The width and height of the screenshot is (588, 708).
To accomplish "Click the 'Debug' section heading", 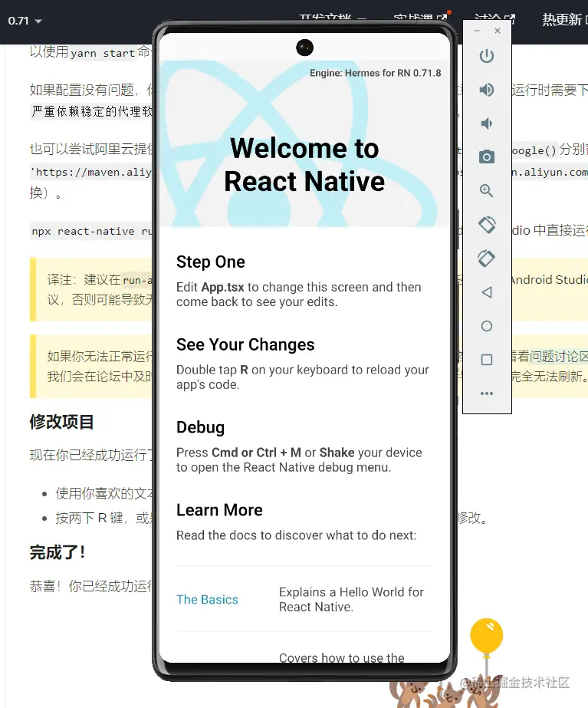I will coord(200,427).
